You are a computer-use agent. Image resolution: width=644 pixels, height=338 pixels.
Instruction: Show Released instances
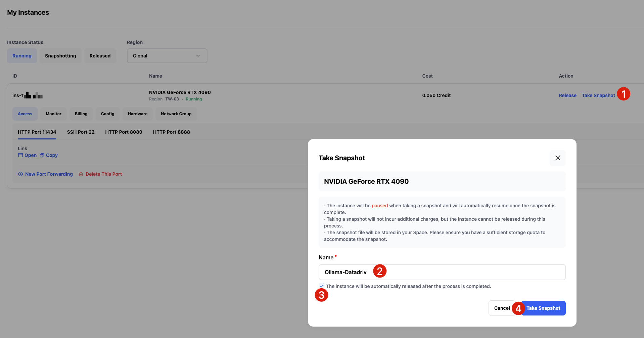[x=100, y=56]
